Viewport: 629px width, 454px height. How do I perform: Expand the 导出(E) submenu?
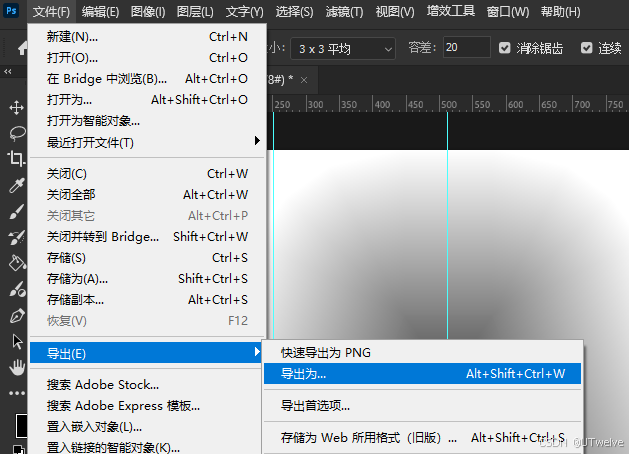(x=146, y=353)
